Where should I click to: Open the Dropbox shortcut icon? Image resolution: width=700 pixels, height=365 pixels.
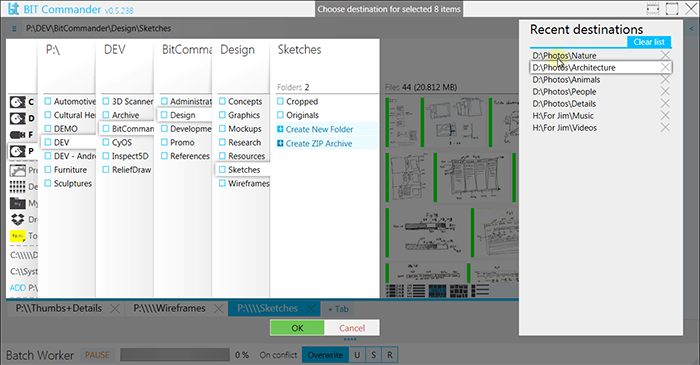17,219
